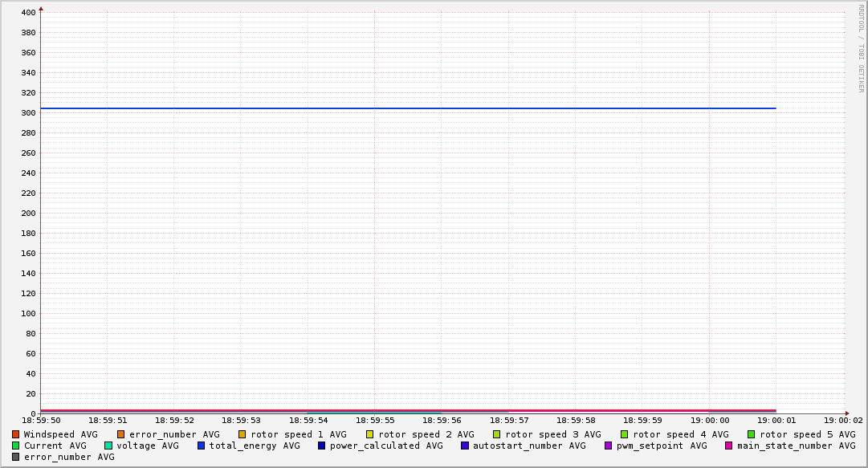Viewport: 868px width, 468px height.
Task: Click the rotor speed 5 AVG legend swatch
Action: click(x=752, y=434)
